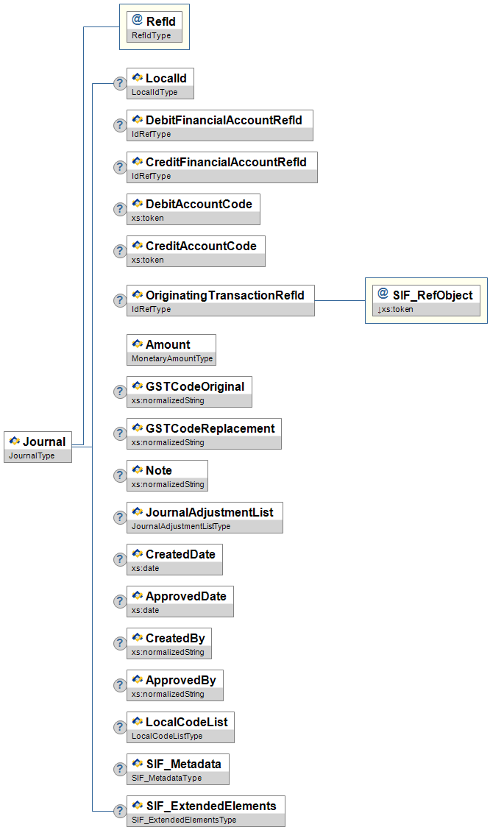The width and height of the screenshot is (504, 830).
Task: Click the MonetaryAmountType type label
Action: [x=171, y=358]
